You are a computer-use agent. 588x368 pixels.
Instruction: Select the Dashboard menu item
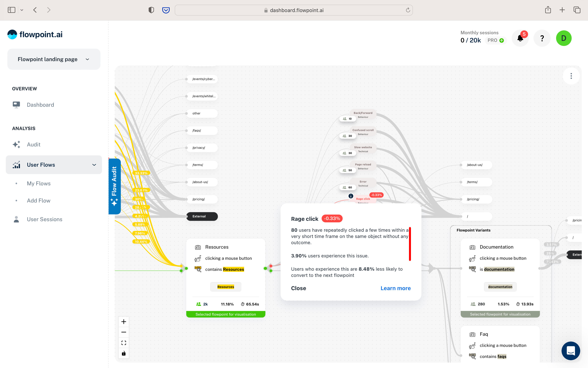(x=40, y=105)
